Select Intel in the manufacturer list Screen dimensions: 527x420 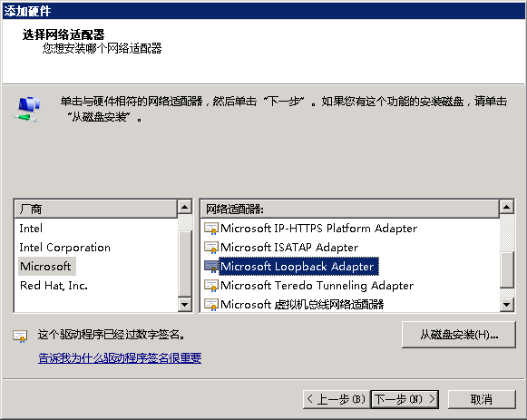(31, 229)
